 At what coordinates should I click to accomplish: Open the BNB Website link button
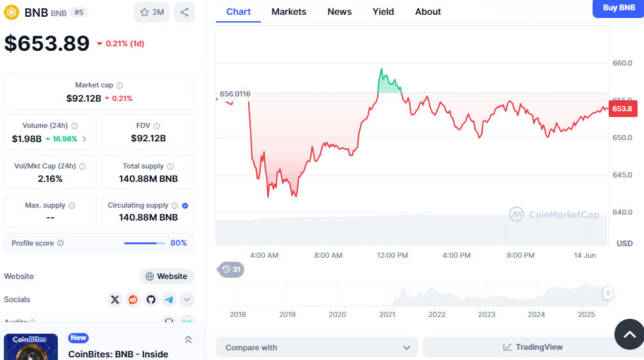(167, 276)
